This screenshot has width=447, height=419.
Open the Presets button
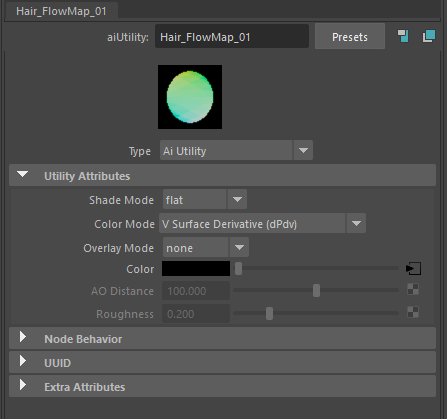click(350, 37)
